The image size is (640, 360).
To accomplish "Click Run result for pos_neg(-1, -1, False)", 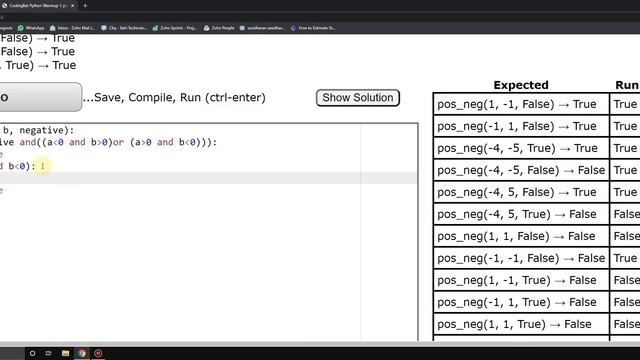I will coord(625,258).
